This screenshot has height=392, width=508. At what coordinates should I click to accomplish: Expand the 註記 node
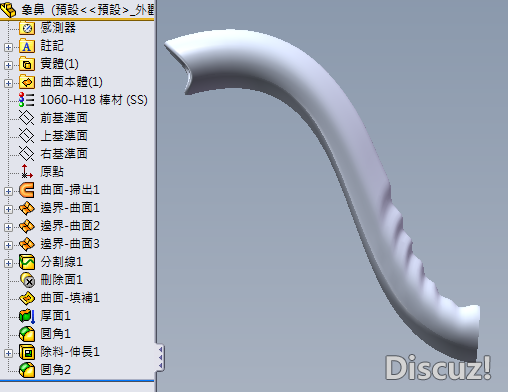click(x=9, y=47)
